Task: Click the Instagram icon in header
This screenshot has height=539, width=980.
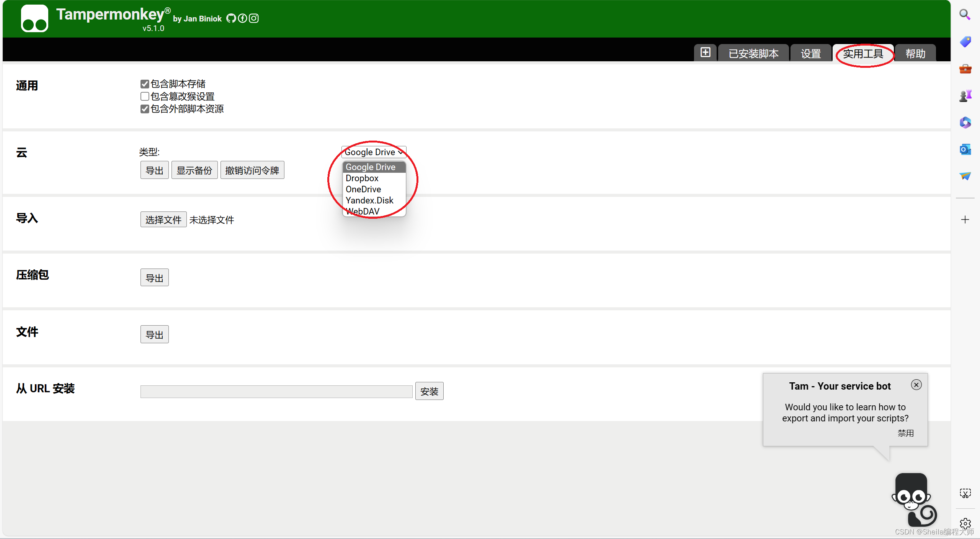Action: 254,18
